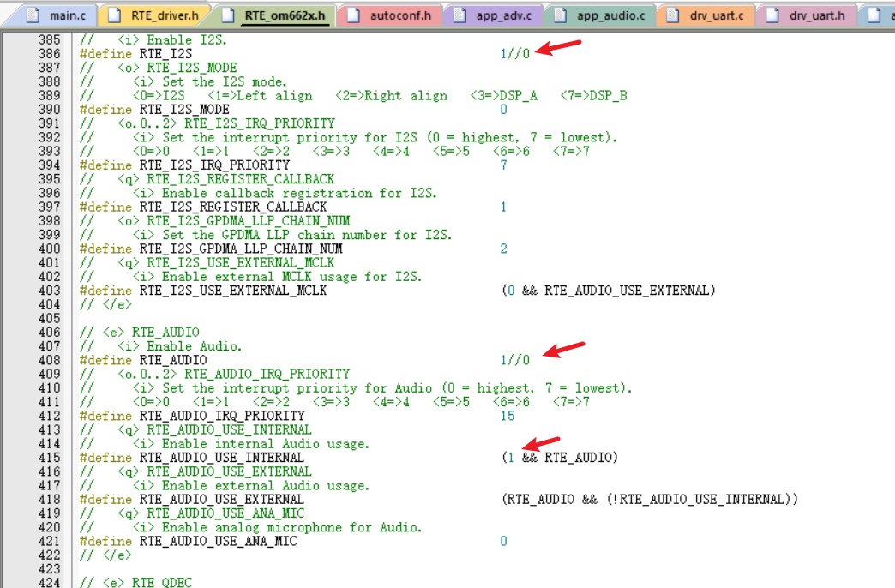Viewport: 895px width, 588px height.
Task: Click line number 424 in the gutter
Action: click(50, 583)
